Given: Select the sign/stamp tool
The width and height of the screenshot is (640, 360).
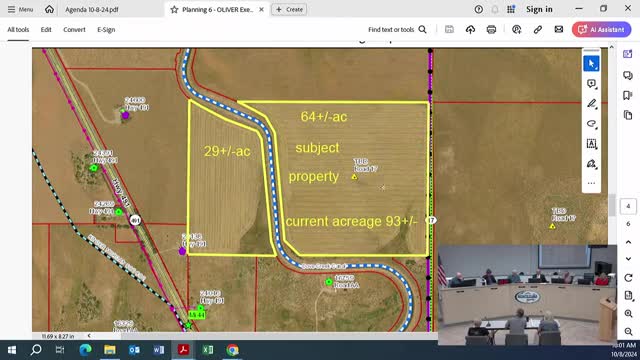Looking at the screenshot, I should click(591, 164).
